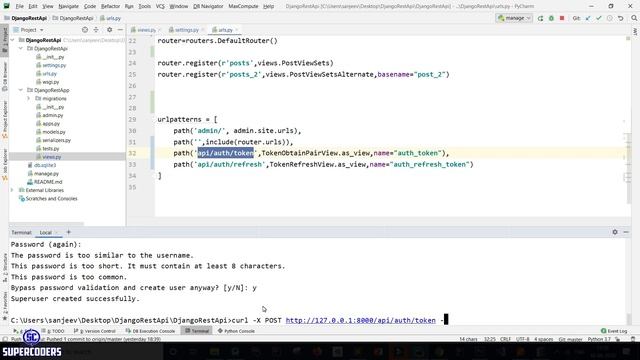The height and width of the screenshot is (360, 640).
Task: Expand the migrations folder
Action: pyautogui.click(x=29, y=98)
